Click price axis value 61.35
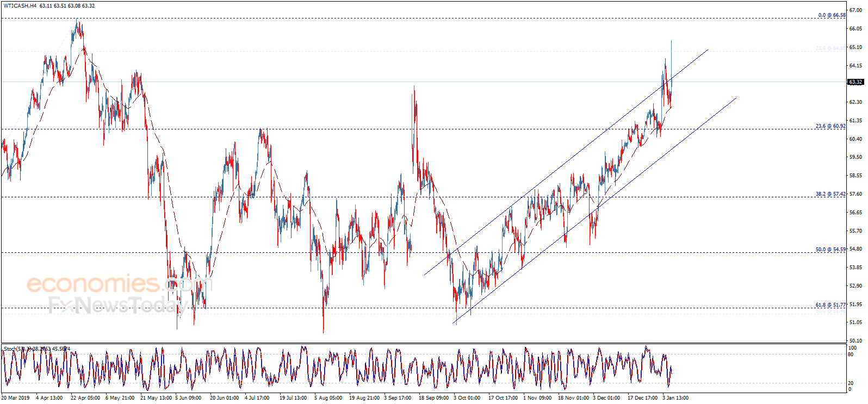 [x=855, y=121]
